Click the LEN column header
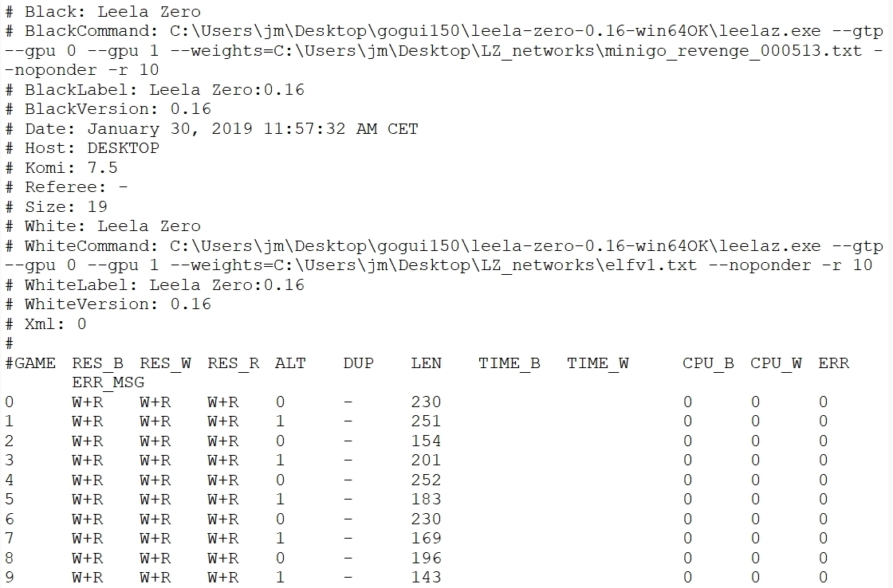Screen dimensions: 893x588 click(x=426, y=363)
